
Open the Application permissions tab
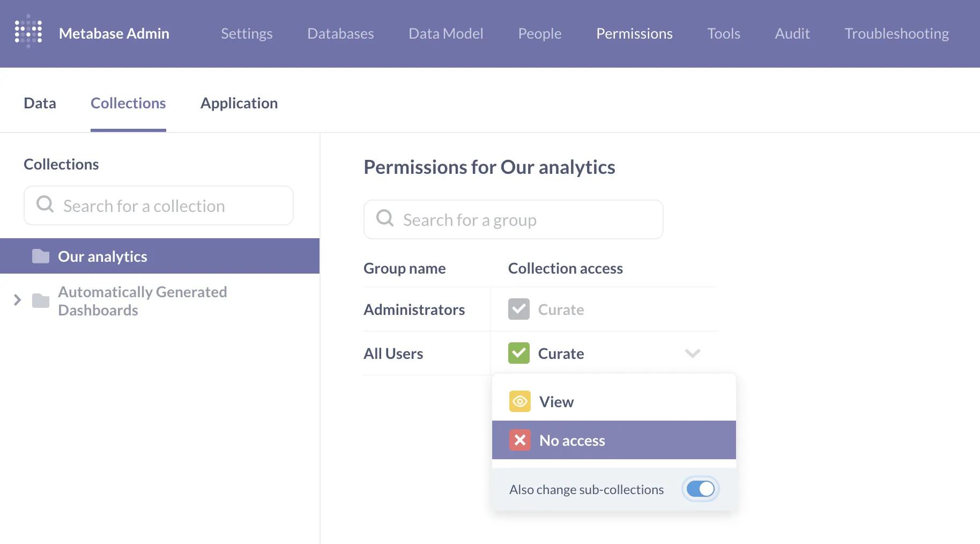pyautogui.click(x=239, y=102)
